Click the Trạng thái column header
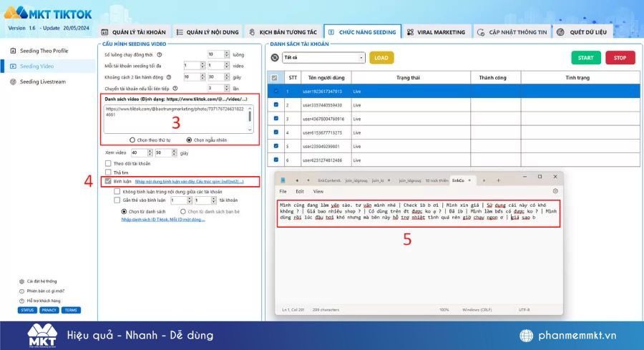Viewport: 644px width, 350px height. 411,77
